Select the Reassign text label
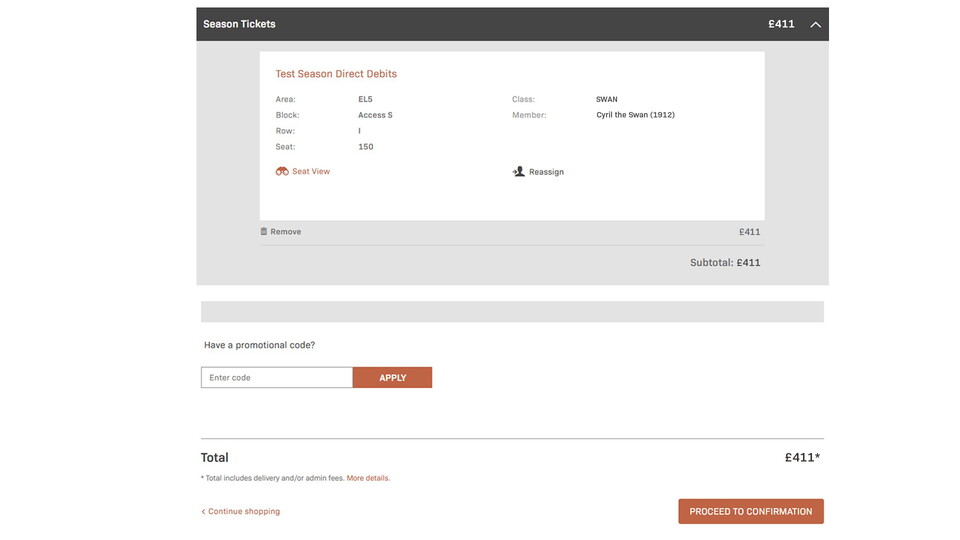Image resolution: width=960 pixels, height=540 pixels. pos(546,172)
